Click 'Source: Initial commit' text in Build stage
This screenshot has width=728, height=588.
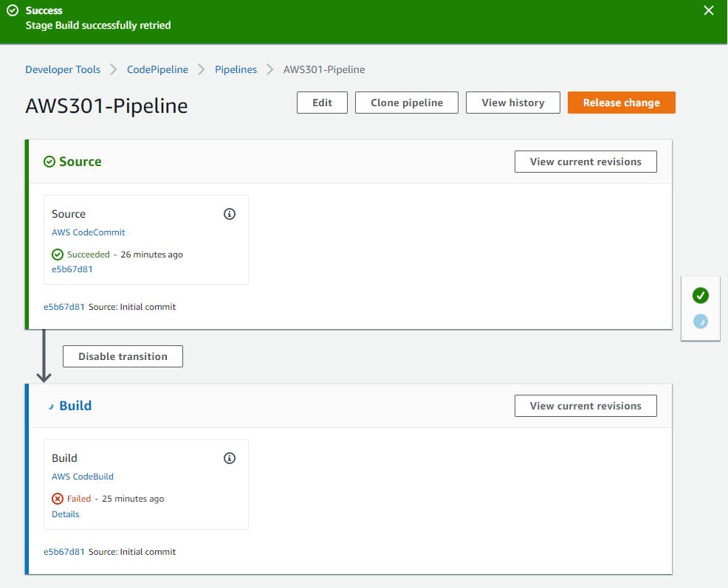[132, 552]
